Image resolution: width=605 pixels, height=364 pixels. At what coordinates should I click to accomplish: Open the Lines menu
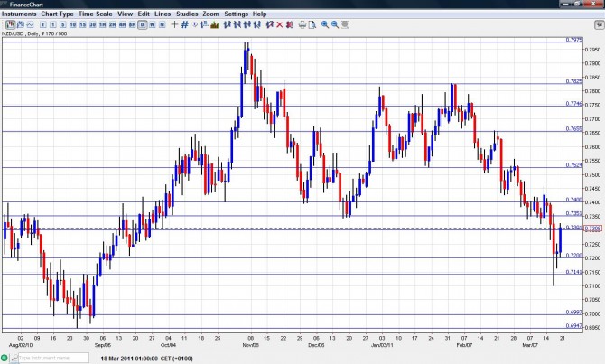click(x=163, y=14)
